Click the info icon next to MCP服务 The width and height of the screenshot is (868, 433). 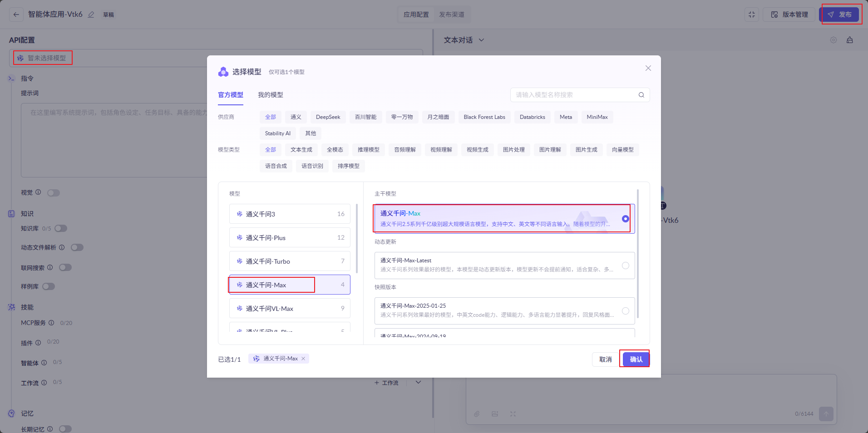tap(51, 323)
